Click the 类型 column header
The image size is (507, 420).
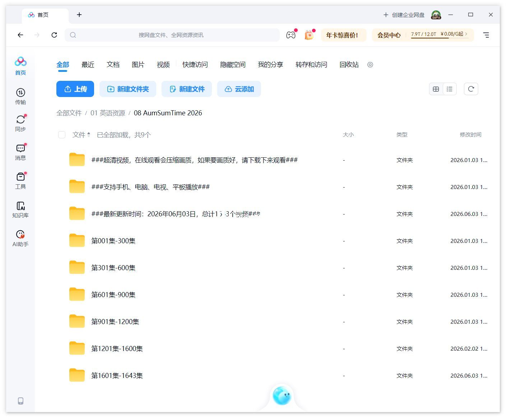point(402,135)
